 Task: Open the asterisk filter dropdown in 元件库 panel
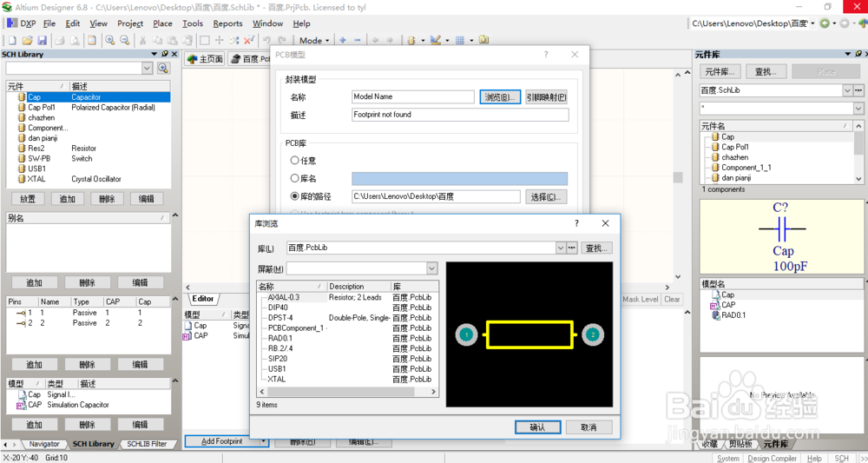click(858, 108)
